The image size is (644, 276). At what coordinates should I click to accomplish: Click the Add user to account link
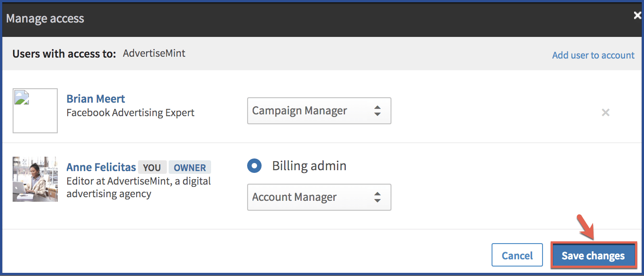tap(593, 55)
